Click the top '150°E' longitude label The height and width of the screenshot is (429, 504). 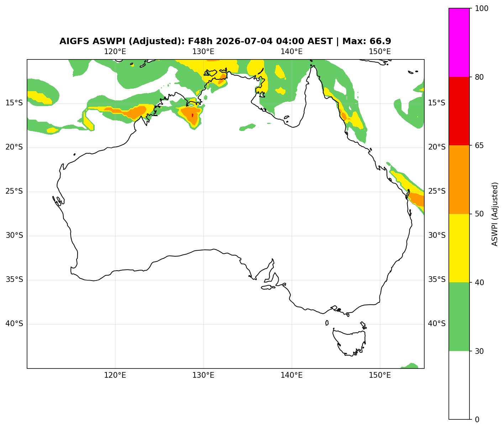click(x=380, y=52)
